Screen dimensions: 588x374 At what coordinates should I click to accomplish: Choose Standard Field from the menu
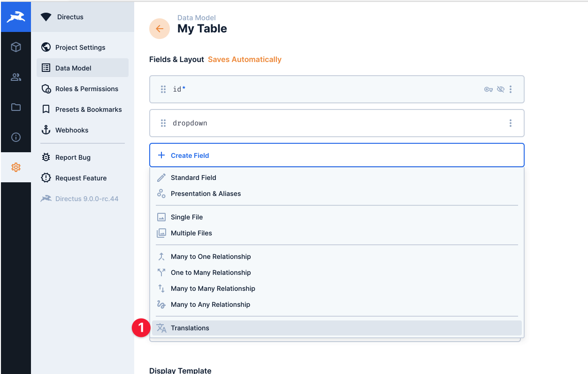[x=336, y=178]
